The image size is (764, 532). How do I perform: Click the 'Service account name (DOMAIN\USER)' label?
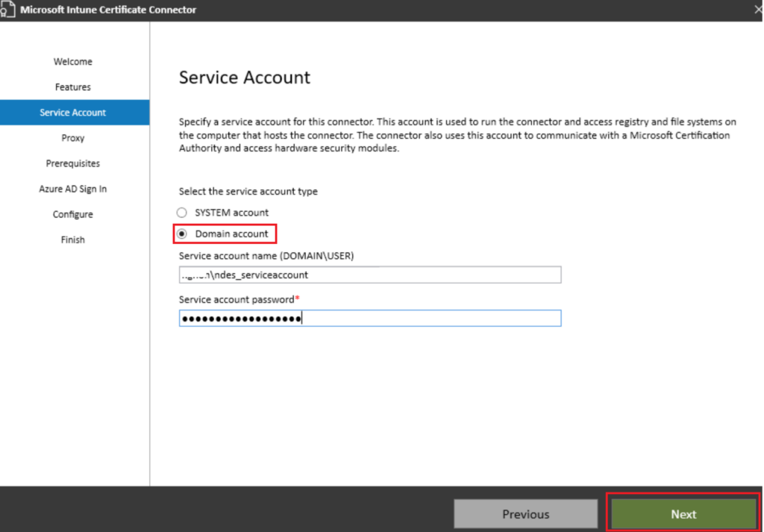266,256
